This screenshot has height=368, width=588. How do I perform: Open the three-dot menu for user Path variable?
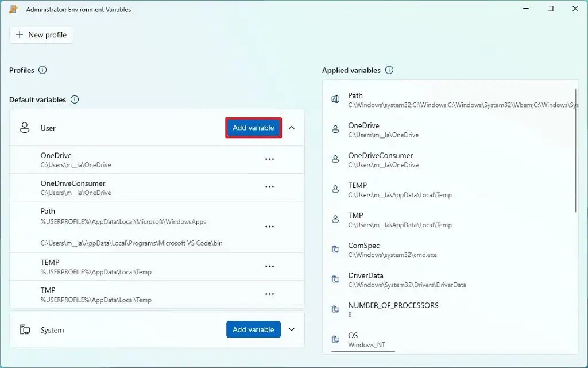[x=270, y=227]
